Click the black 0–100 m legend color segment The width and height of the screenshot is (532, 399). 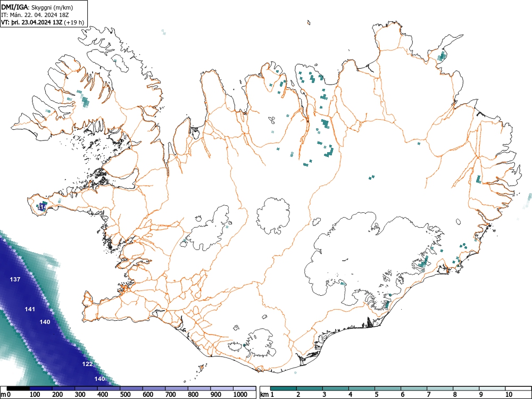[x=18, y=388]
